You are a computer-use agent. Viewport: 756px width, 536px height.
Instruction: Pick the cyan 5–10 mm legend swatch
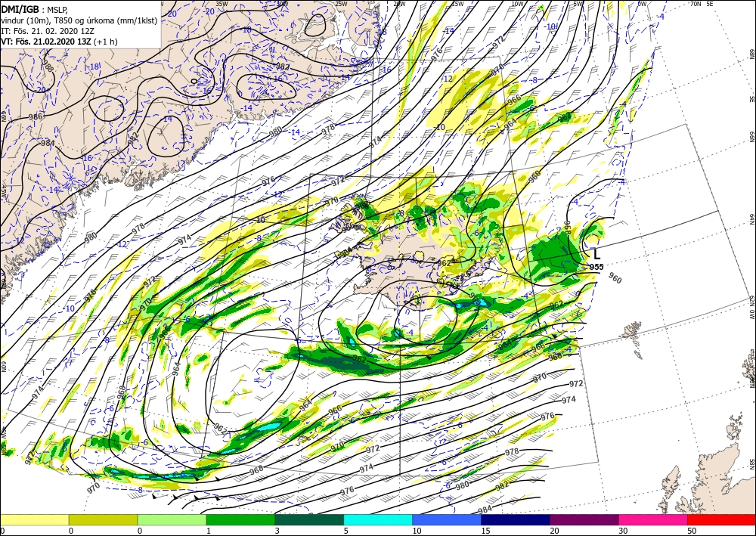pos(378,519)
